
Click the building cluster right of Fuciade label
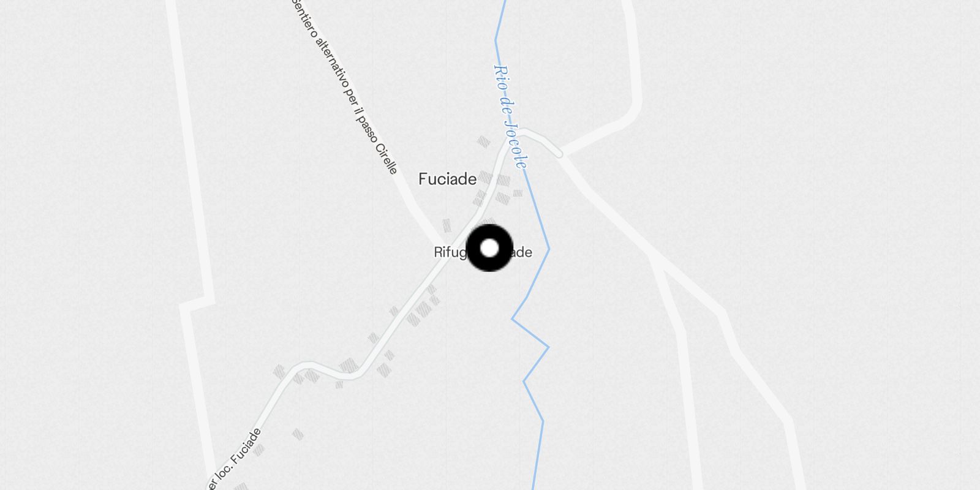(497, 188)
